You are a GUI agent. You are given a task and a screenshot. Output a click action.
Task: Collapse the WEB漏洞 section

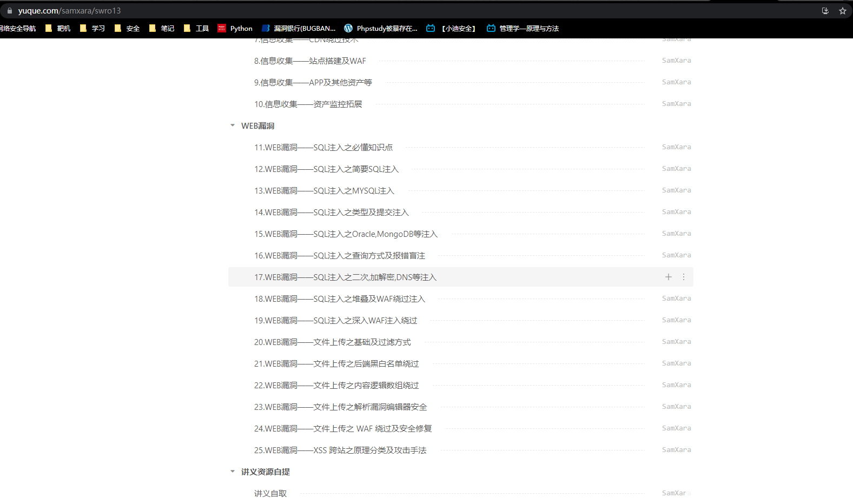(x=233, y=125)
